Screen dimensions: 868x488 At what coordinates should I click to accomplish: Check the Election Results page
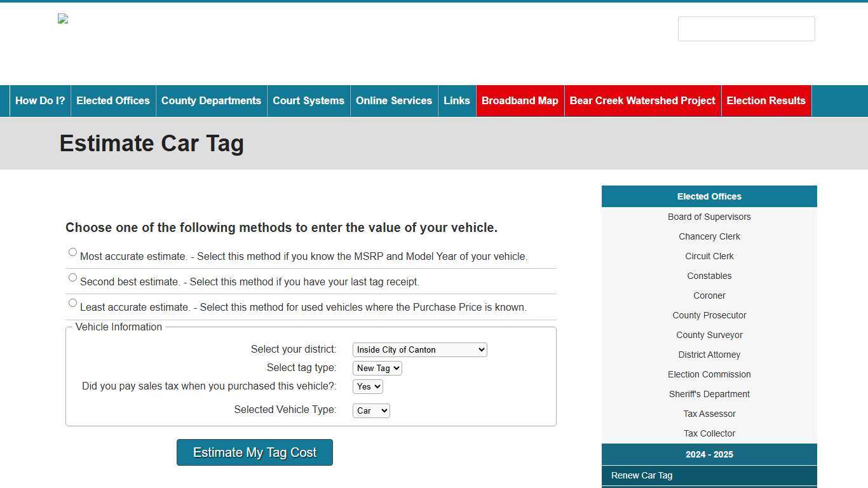pyautogui.click(x=766, y=100)
